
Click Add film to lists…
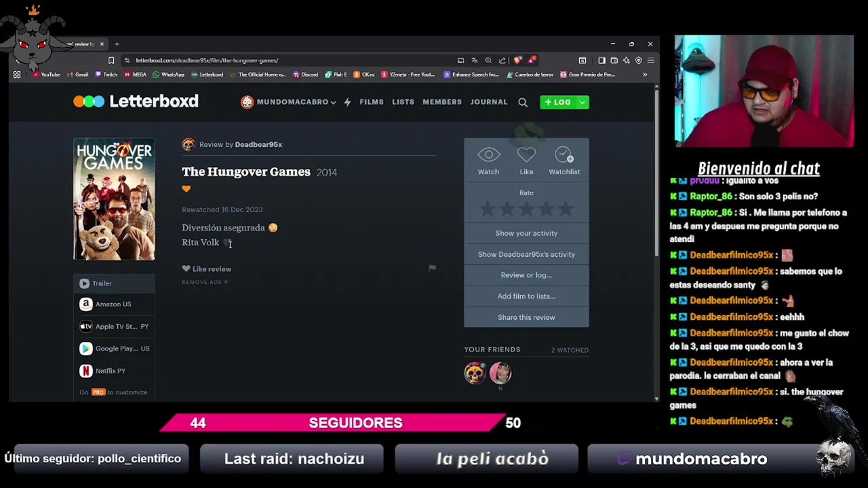pos(526,296)
